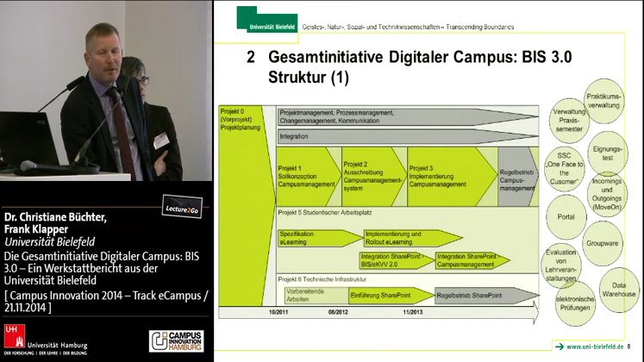Click the Projekt 1 Sollkonzeption arrow

(306, 175)
